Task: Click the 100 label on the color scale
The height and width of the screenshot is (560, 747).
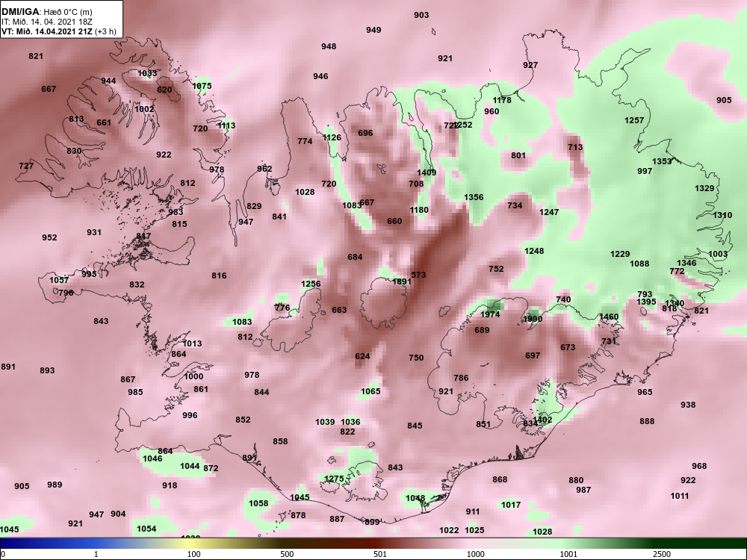Action: click(x=193, y=554)
